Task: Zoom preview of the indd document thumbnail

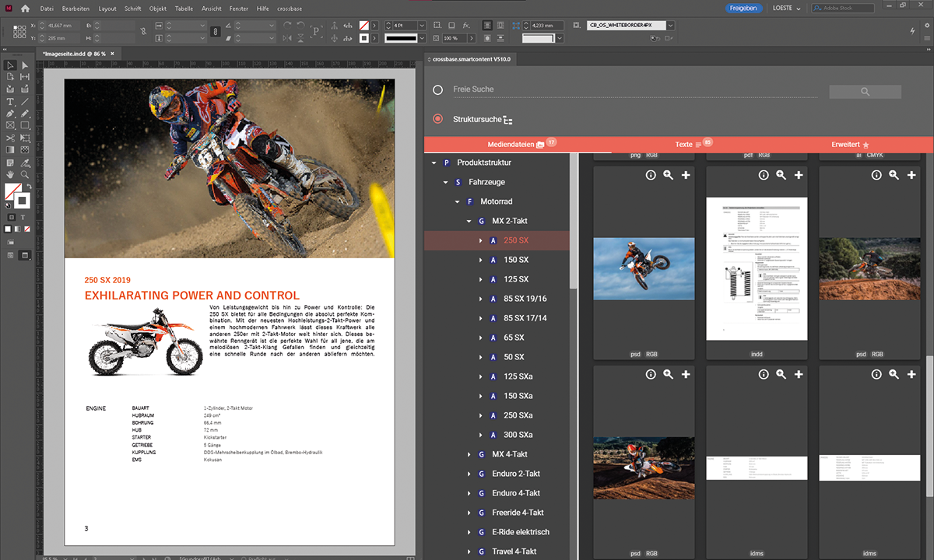Action: (781, 176)
